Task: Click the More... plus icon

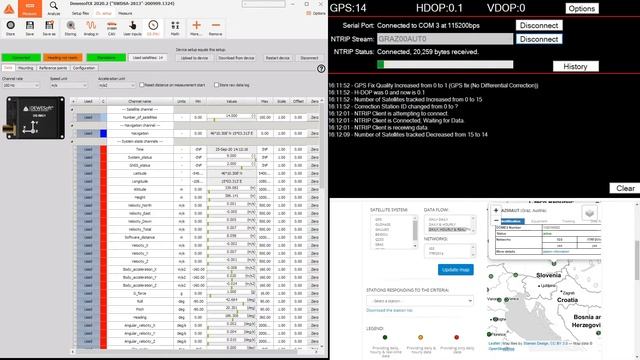Action: [196, 25]
